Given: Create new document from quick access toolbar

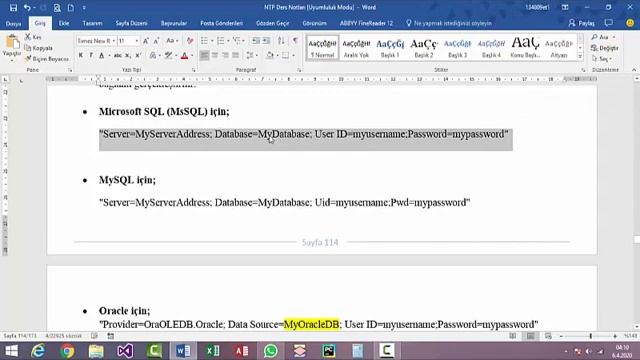Looking at the screenshot, I should click(71, 7).
